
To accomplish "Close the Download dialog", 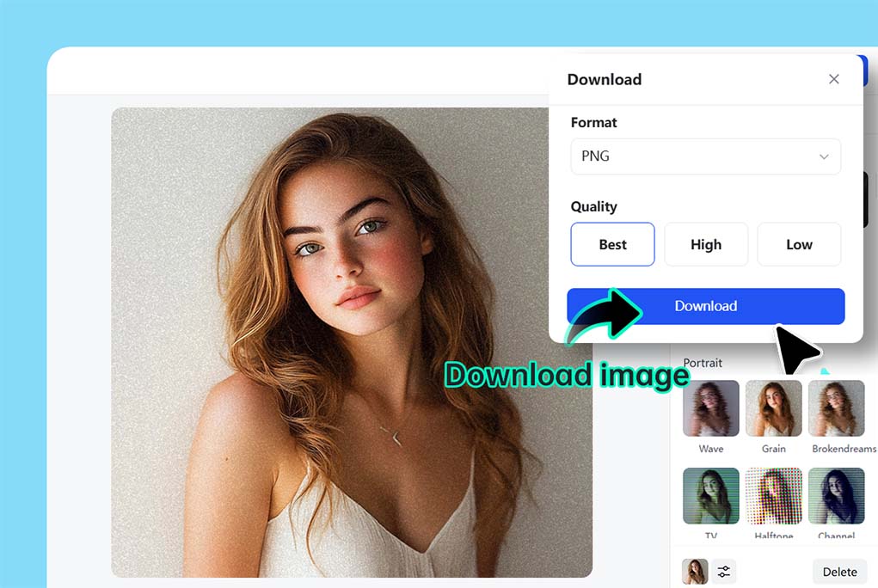I will [x=833, y=80].
